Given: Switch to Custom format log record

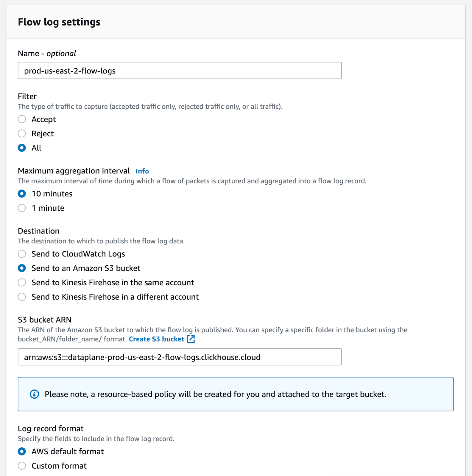Looking at the screenshot, I should point(22,466).
